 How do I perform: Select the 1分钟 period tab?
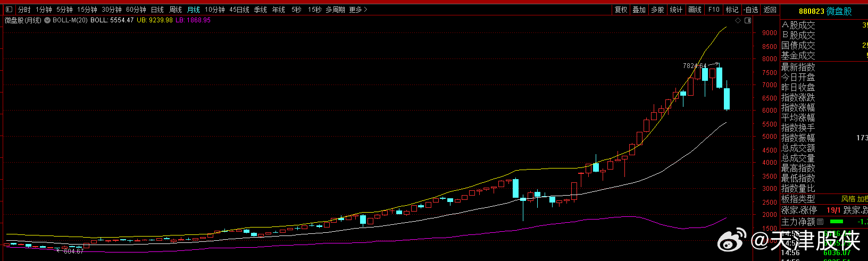pos(44,10)
